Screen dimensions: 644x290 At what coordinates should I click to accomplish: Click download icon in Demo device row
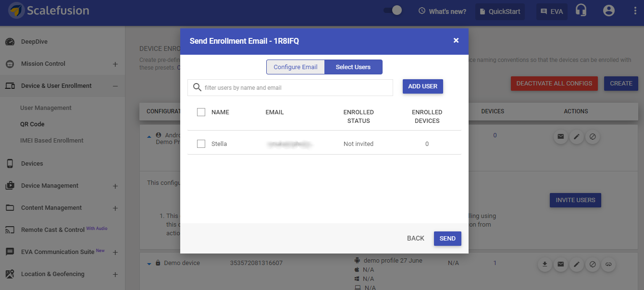tap(545, 264)
